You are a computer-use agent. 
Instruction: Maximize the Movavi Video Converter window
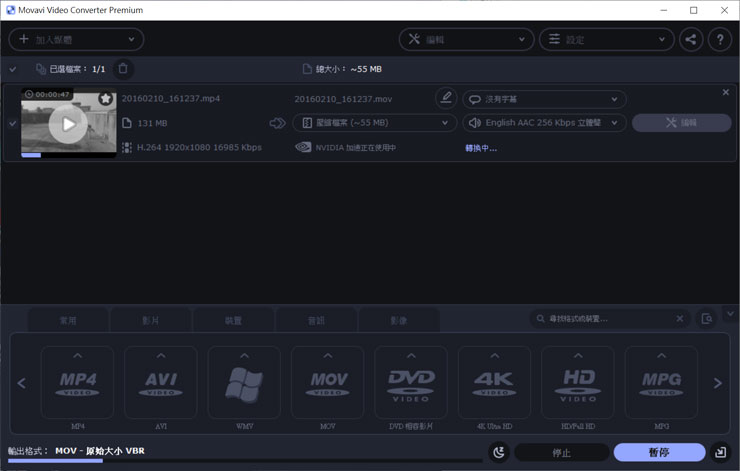click(693, 10)
